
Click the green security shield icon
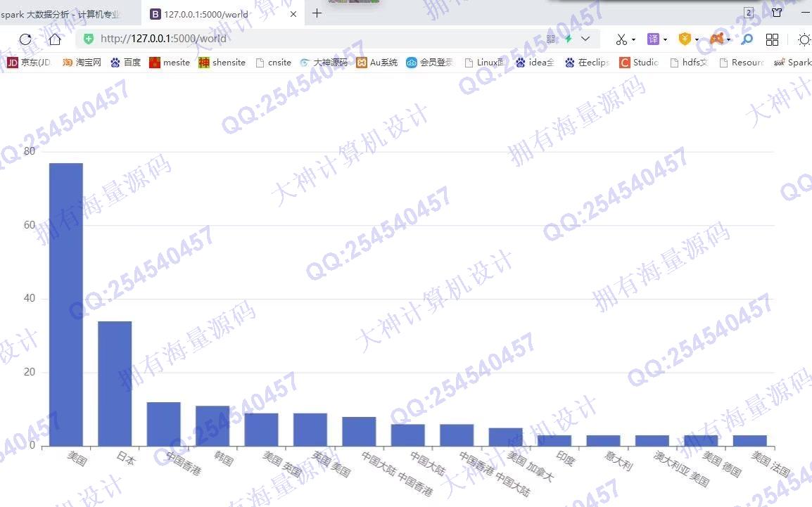coord(89,39)
